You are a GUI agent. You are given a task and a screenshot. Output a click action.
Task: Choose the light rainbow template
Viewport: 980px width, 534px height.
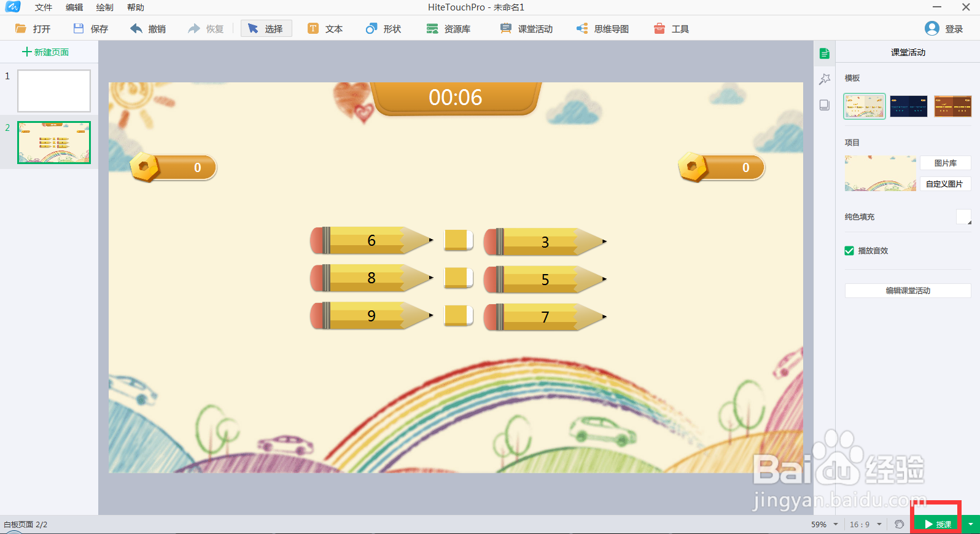pos(865,106)
